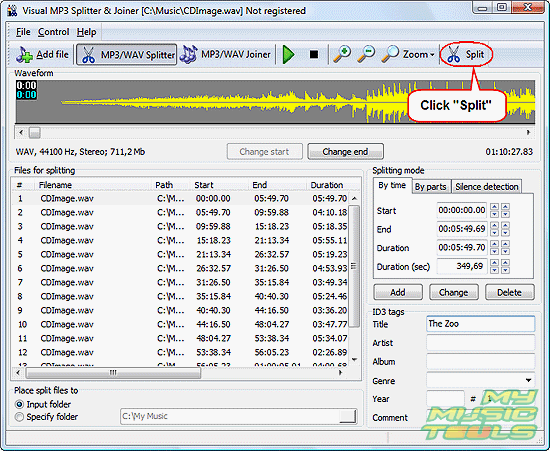
Task: Click the waveform scrollbar left arrow
Action: coord(21,133)
